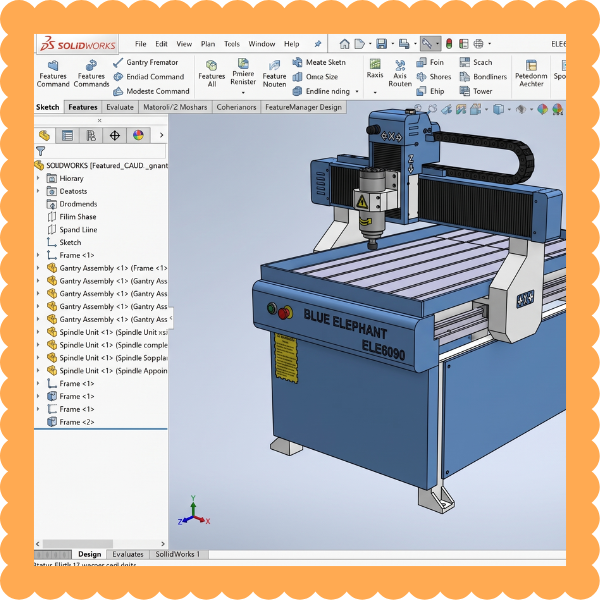Select the Frame <2> tree item
This screenshot has width=600, height=600.
70,422
